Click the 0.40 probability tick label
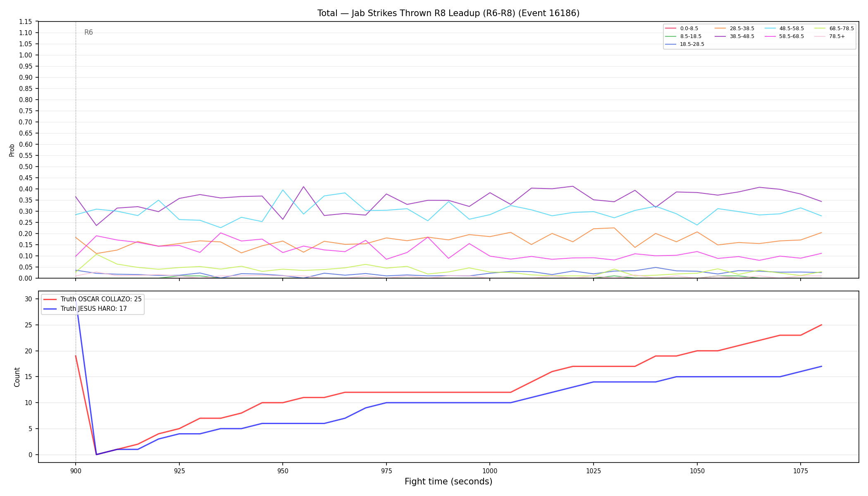 [x=26, y=189]
